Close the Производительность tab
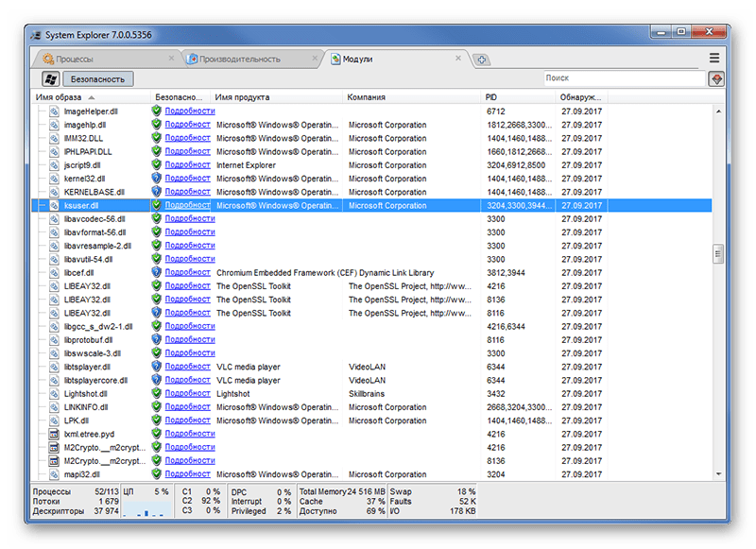The height and width of the screenshot is (549, 756). click(x=315, y=58)
